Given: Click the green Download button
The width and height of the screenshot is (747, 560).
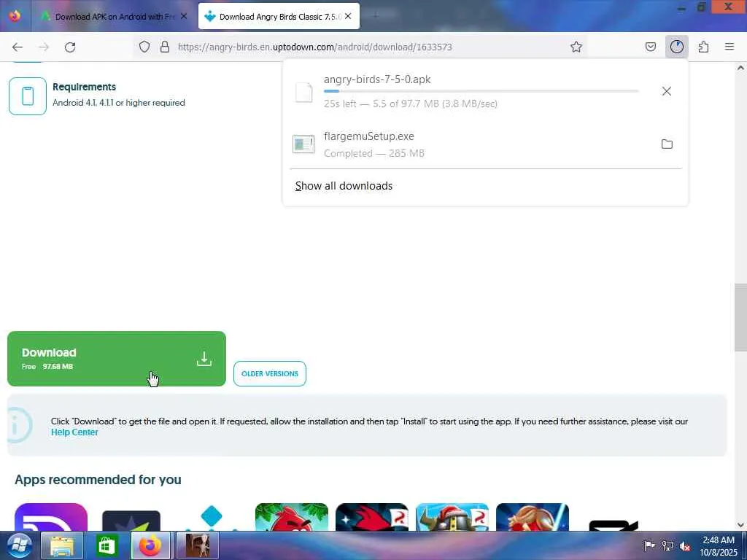Looking at the screenshot, I should coord(116,359).
